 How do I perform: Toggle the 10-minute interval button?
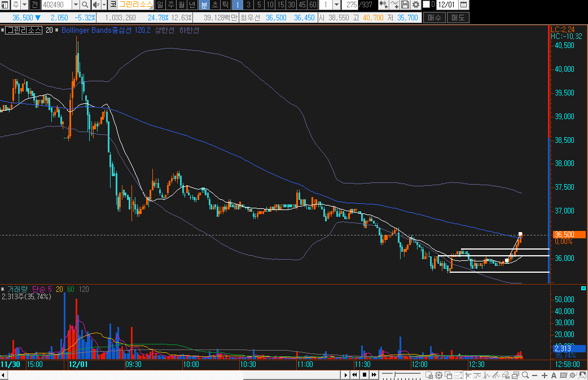click(x=270, y=5)
